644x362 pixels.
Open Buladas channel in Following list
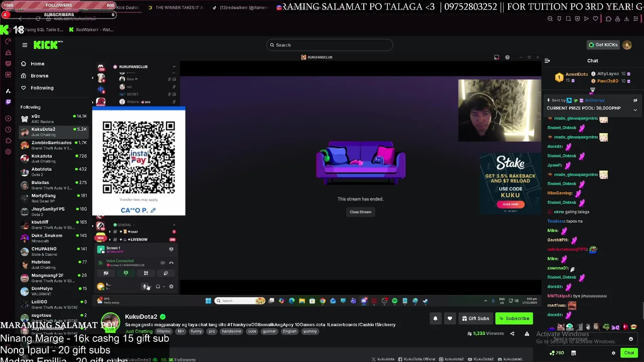(53, 185)
